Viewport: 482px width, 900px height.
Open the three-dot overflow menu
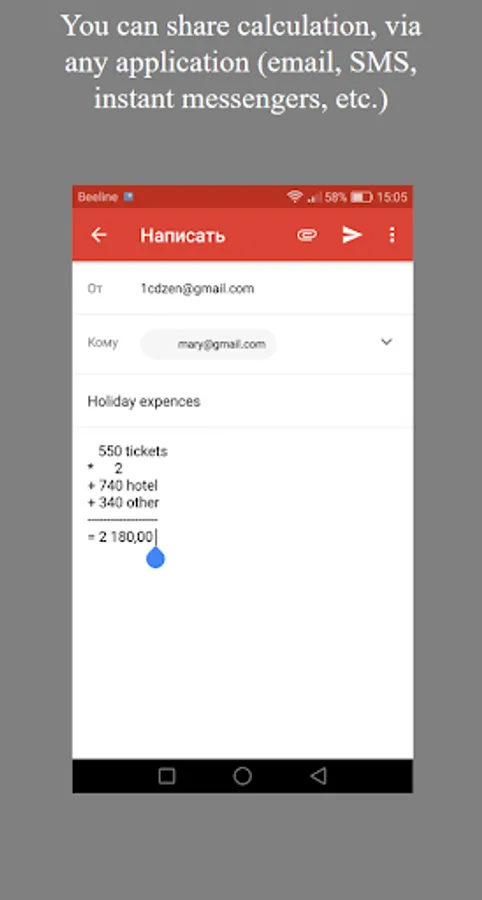(392, 235)
